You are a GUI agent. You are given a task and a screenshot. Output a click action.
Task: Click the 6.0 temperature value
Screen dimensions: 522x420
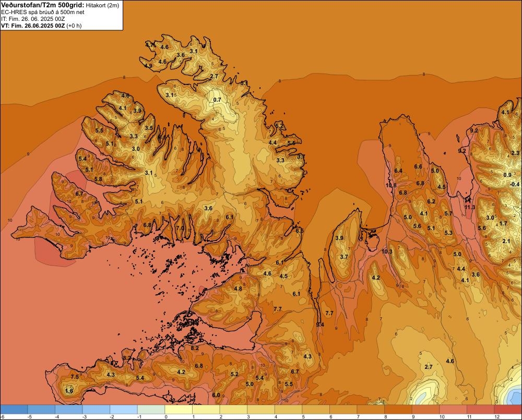(216, 395)
